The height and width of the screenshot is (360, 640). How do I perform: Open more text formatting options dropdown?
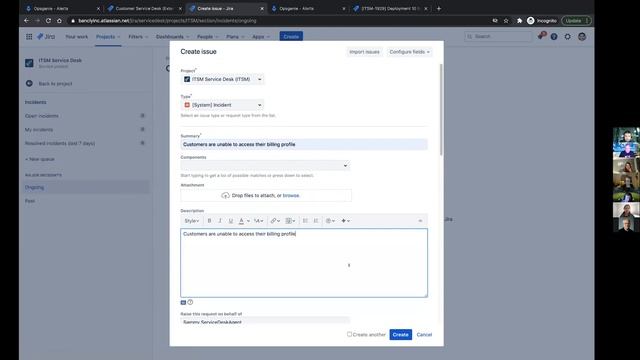pyautogui.click(x=259, y=221)
